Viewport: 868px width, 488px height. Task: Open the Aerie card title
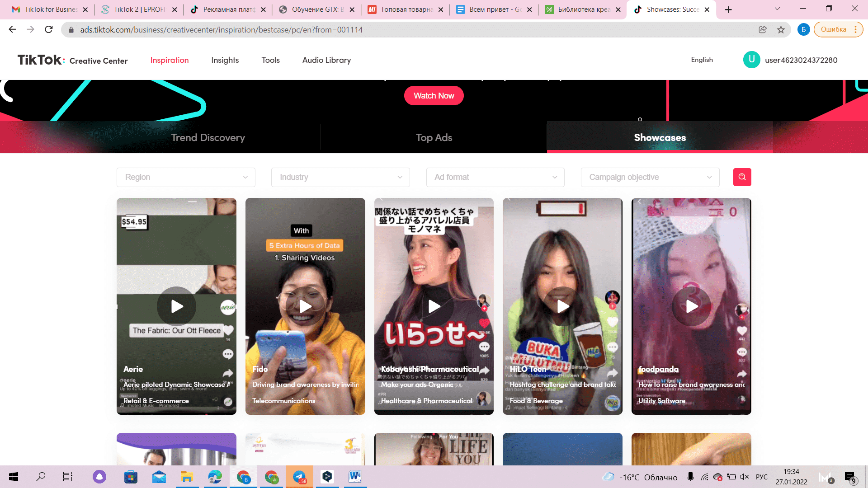[133, 369]
